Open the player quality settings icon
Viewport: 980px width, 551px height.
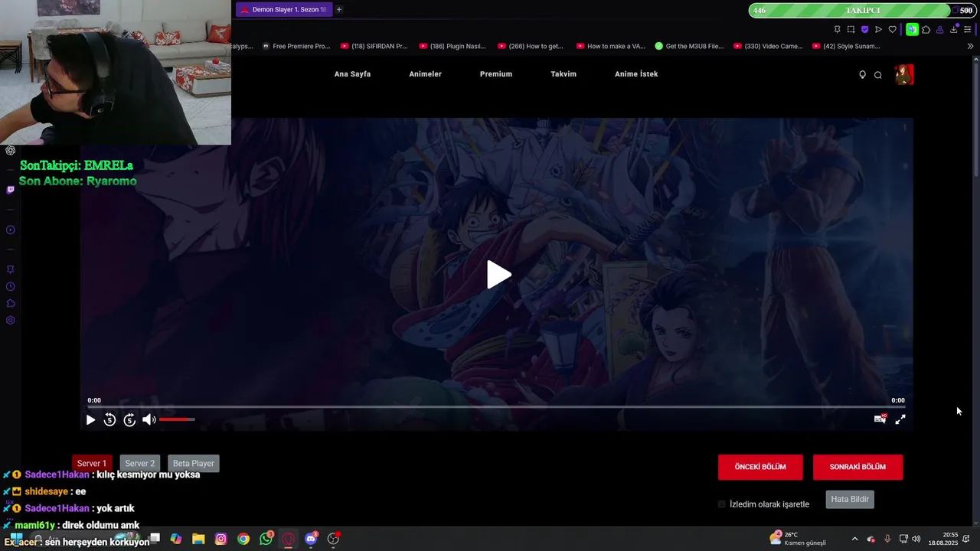[x=880, y=419]
